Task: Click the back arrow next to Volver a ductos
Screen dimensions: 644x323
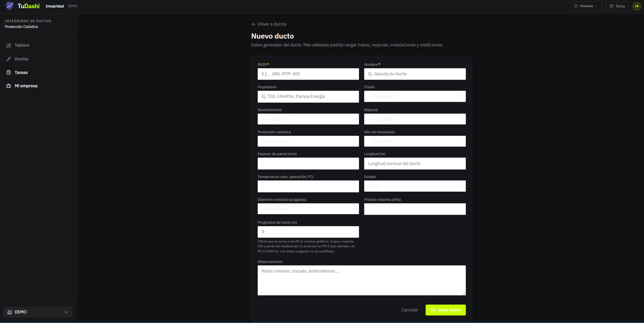Action: (253, 24)
